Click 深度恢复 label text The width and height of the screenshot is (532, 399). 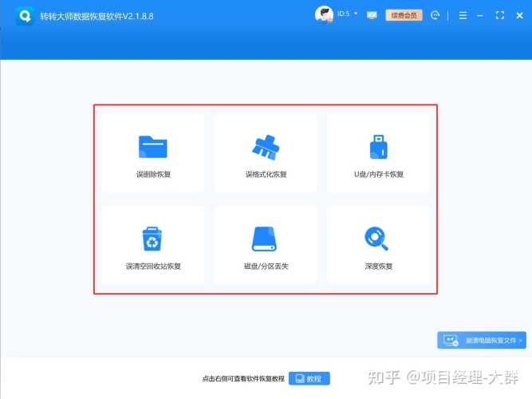click(x=379, y=267)
